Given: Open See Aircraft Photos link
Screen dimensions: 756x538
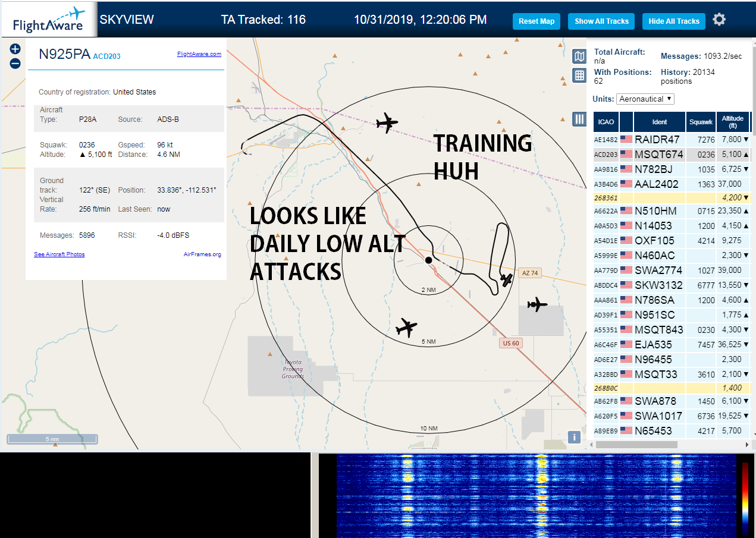Looking at the screenshot, I should tap(59, 254).
